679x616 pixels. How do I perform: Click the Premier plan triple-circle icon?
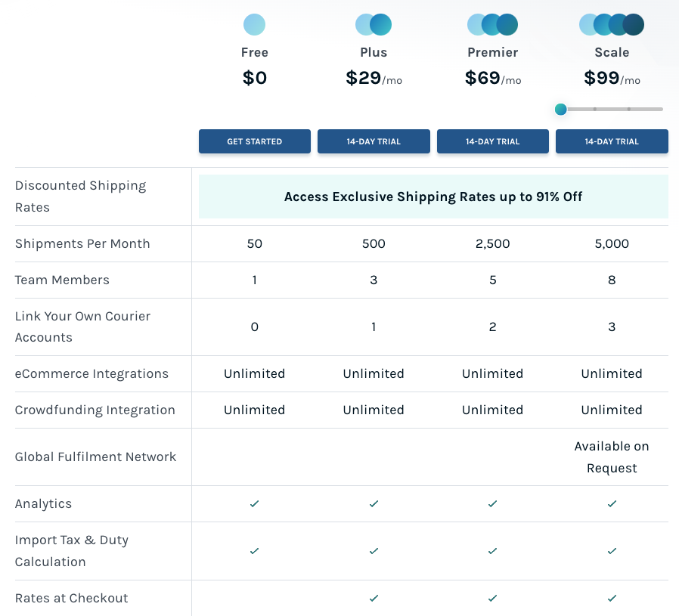point(492,25)
